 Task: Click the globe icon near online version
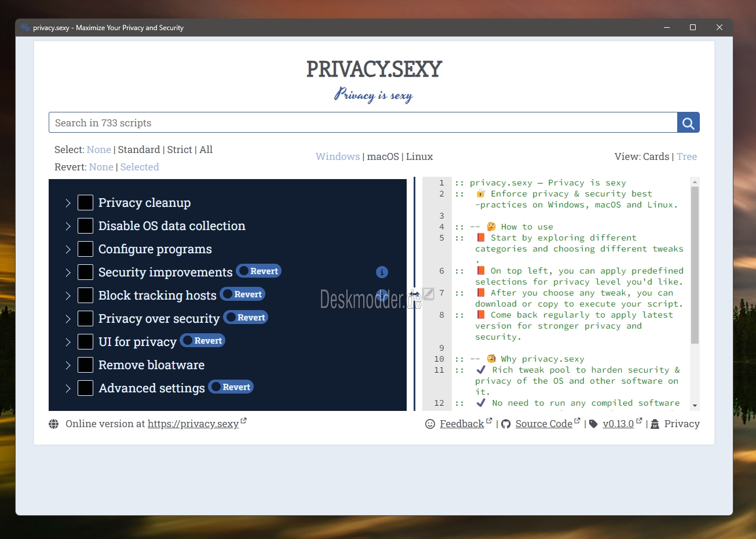tap(54, 424)
